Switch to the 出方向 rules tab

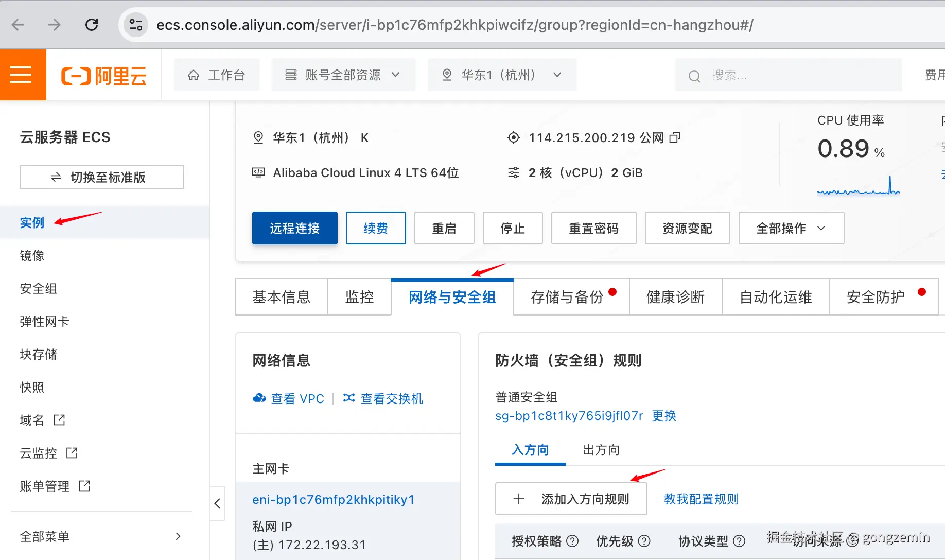pos(601,450)
